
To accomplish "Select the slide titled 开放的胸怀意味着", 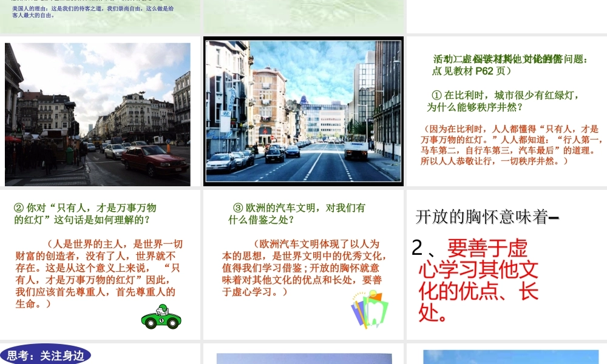I will tap(507, 264).
